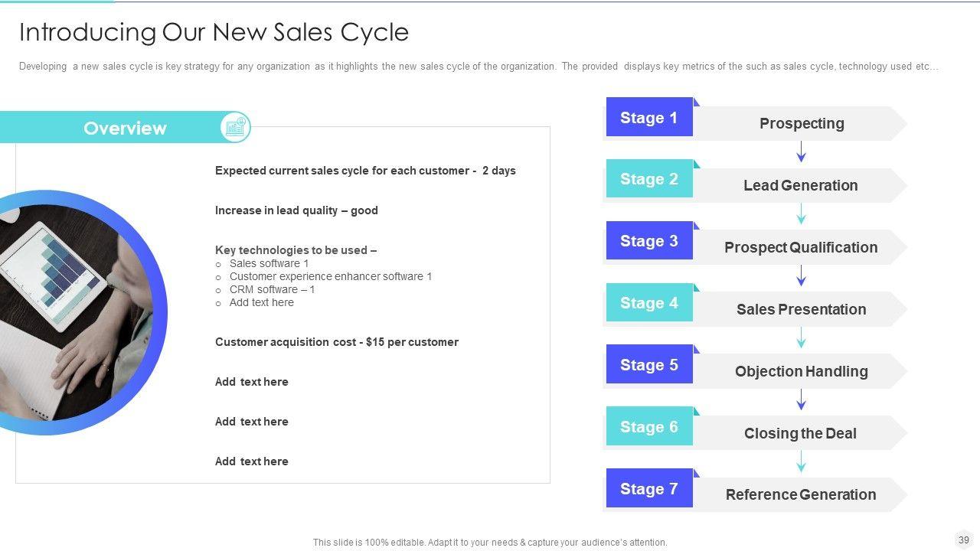Click slide number 39 badge
The image size is (980, 551).
click(963, 540)
